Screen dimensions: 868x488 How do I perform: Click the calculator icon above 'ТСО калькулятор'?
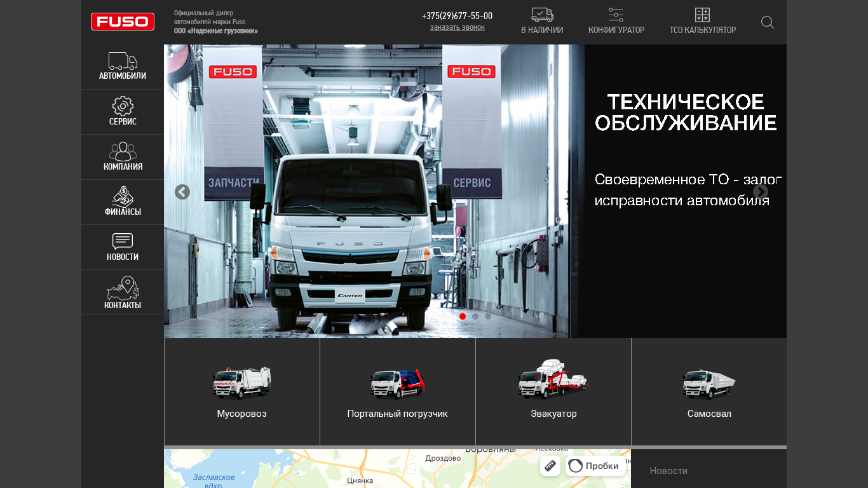point(702,15)
